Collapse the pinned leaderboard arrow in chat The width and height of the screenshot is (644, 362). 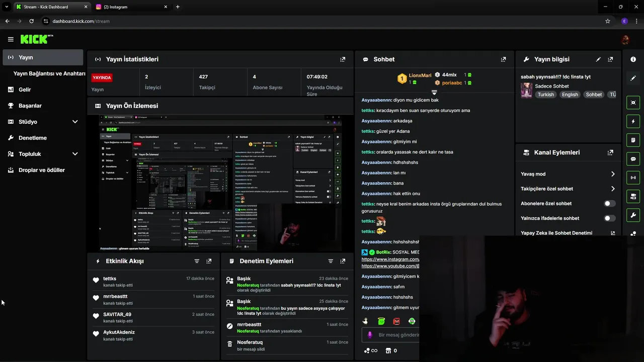click(434, 93)
